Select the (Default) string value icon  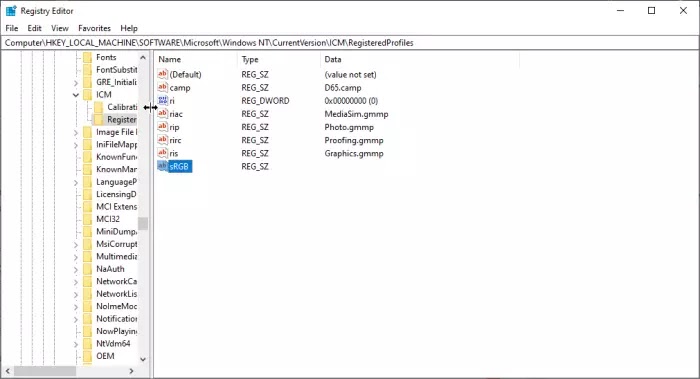click(x=162, y=74)
